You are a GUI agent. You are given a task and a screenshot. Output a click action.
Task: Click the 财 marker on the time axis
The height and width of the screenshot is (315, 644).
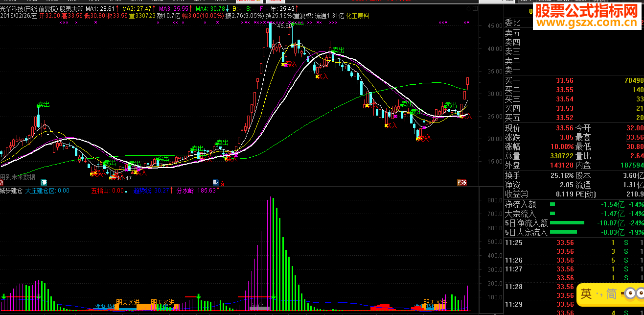[x=216, y=182]
